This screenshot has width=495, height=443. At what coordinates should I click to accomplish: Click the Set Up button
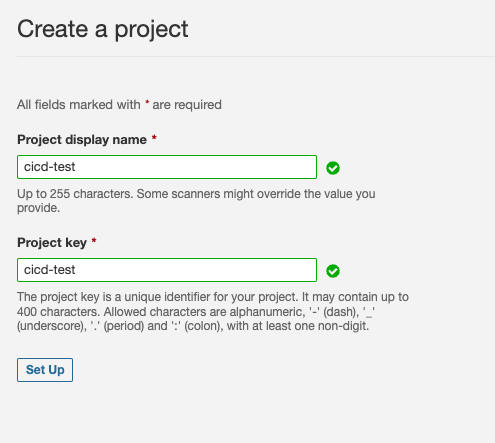[45, 370]
